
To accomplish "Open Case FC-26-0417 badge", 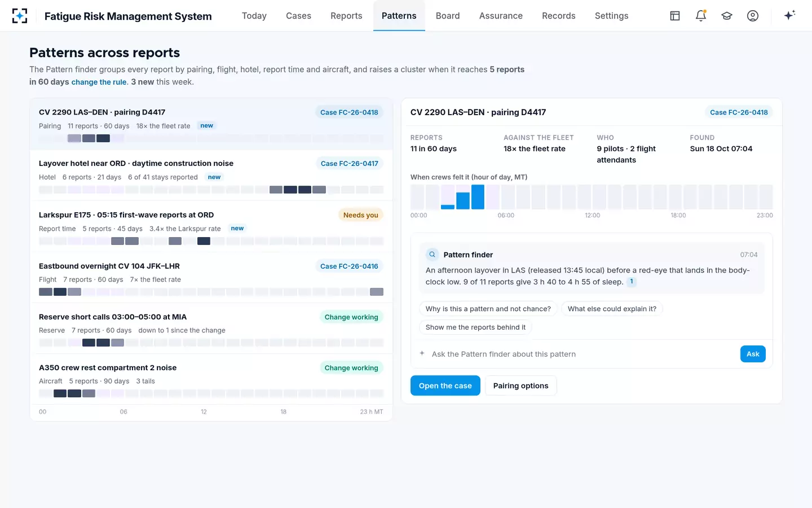I will coord(350,163).
